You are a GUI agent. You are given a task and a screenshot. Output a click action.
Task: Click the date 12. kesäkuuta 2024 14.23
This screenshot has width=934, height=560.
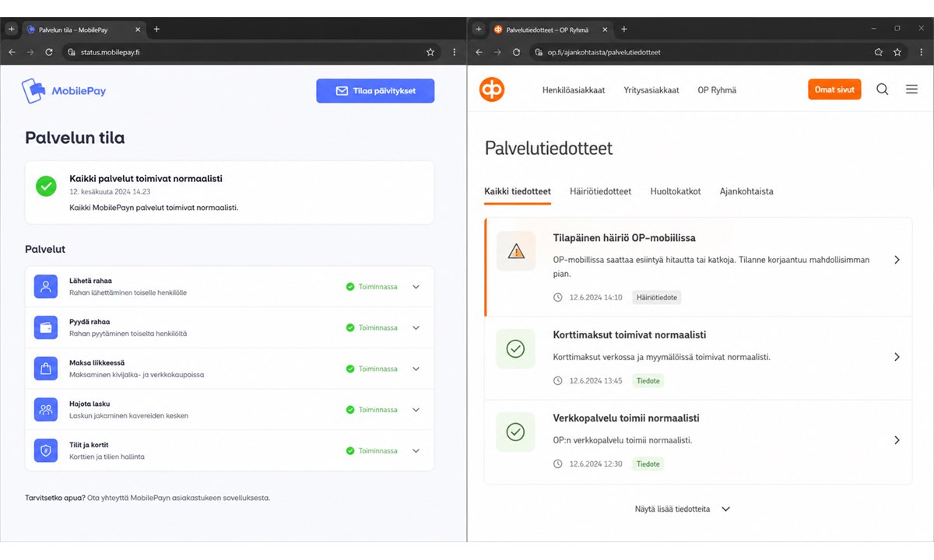tap(111, 191)
